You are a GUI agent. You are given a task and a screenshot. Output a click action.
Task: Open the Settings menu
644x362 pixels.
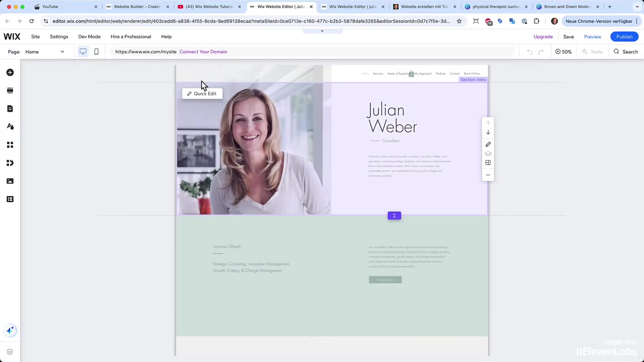coord(59,37)
